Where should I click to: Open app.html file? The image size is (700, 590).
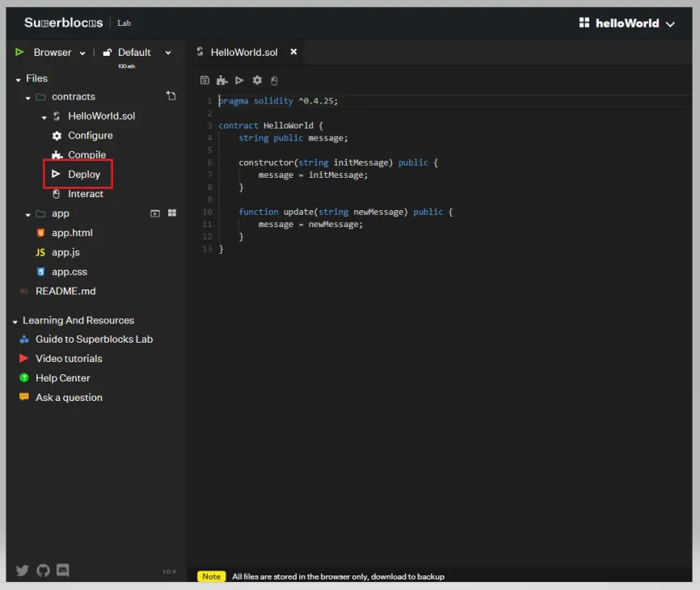(x=72, y=233)
